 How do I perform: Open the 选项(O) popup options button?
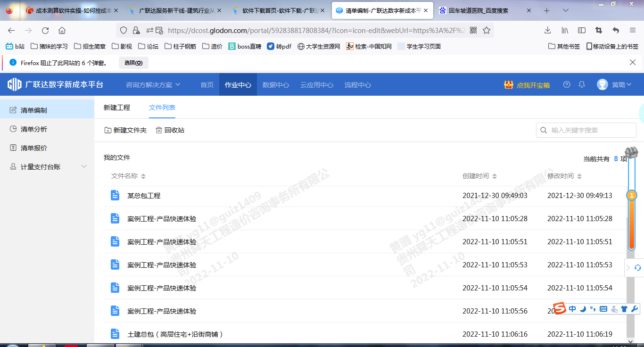tap(133, 63)
